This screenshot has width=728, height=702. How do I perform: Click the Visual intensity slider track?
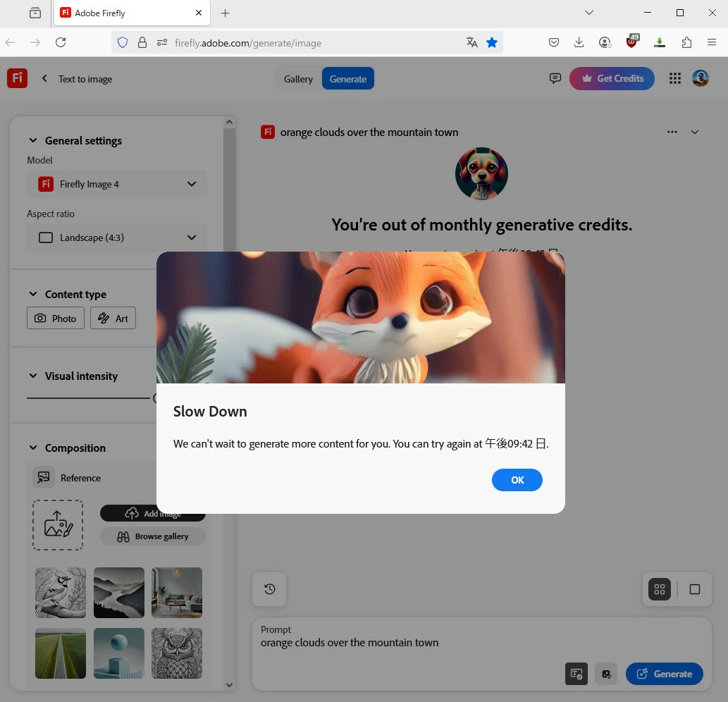click(88, 398)
